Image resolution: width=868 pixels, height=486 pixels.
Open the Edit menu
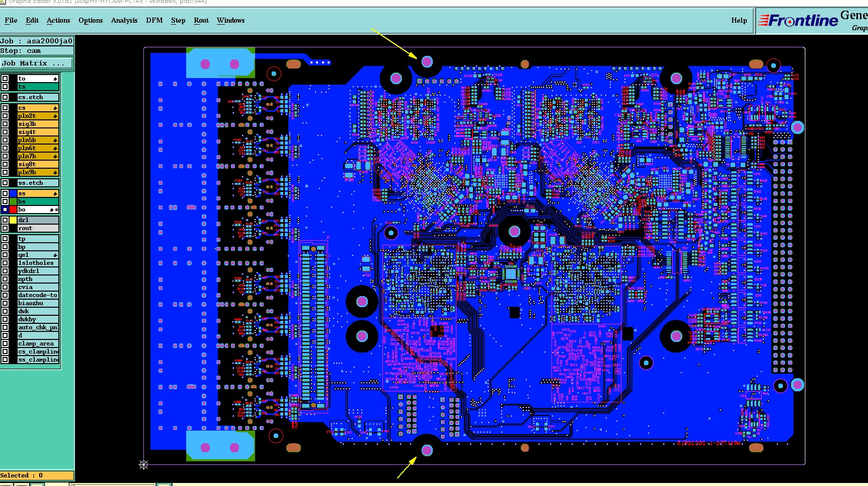[x=32, y=21]
